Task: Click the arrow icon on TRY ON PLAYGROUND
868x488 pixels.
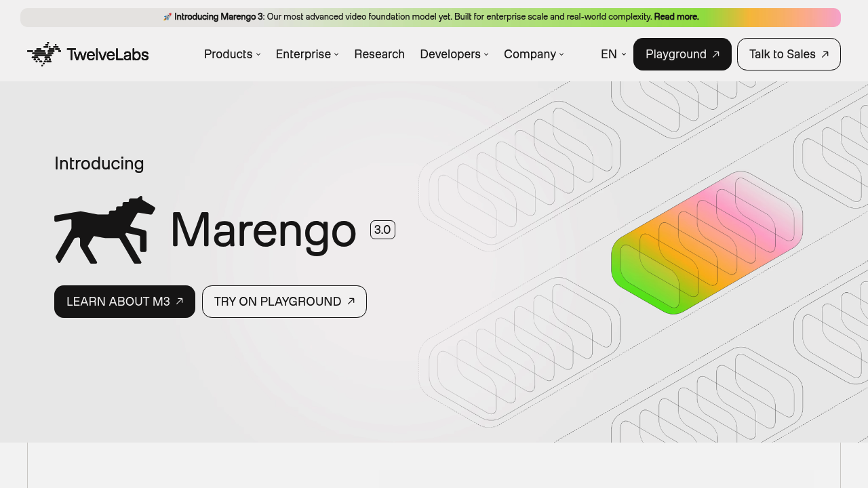Action: click(x=351, y=302)
